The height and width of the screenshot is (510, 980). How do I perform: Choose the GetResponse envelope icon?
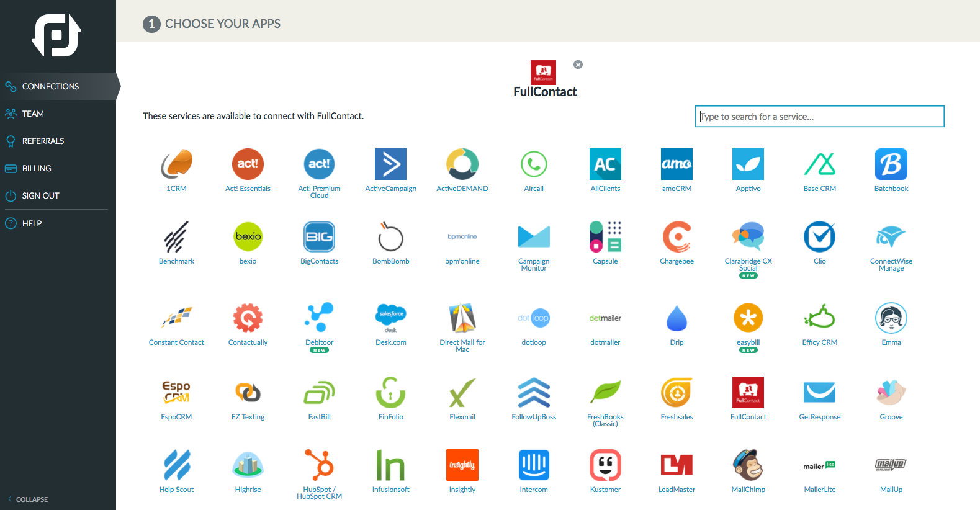tap(820, 392)
